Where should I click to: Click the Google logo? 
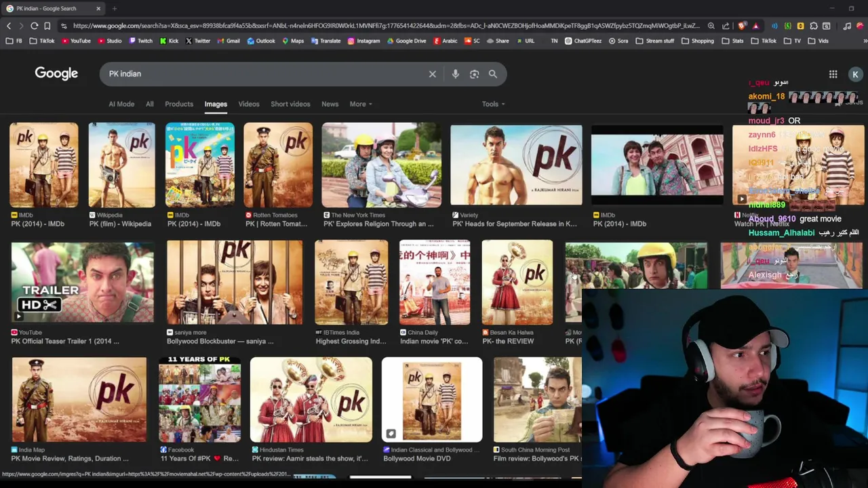coord(56,73)
